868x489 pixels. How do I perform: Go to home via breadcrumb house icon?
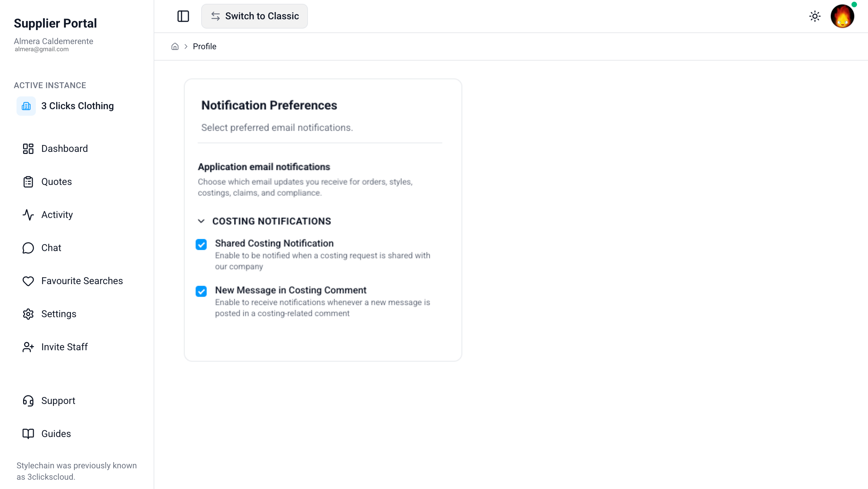(x=175, y=46)
